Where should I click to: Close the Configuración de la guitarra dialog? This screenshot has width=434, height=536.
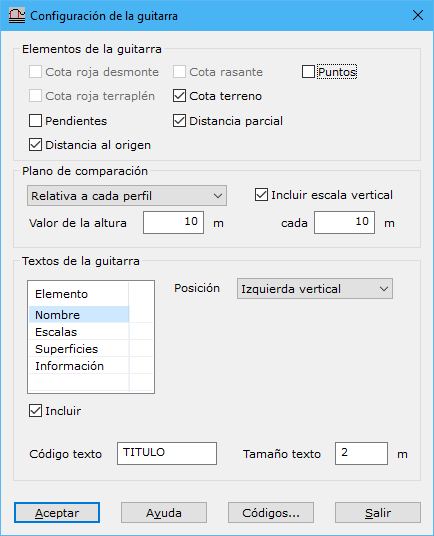pos(418,15)
